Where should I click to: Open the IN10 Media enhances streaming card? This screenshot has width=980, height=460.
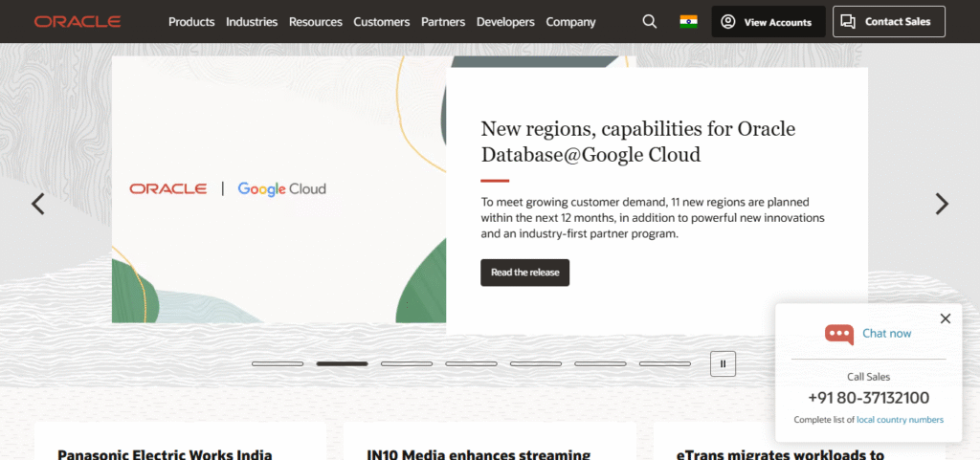coord(489,441)
